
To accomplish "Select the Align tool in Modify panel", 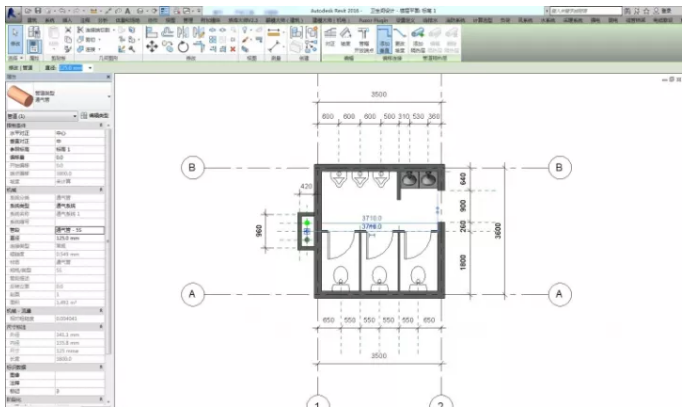I will click(x=151, y=32).
